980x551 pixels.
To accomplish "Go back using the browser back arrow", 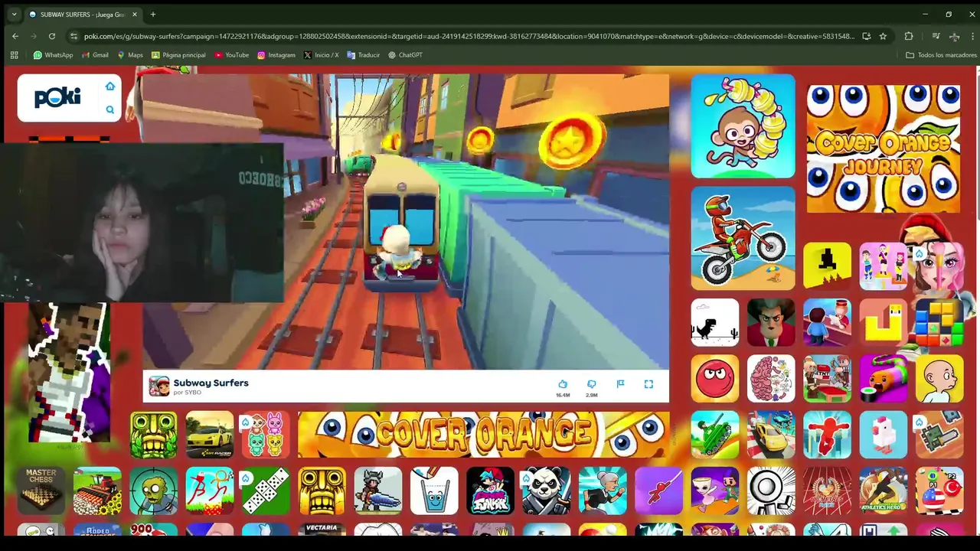I will 15,36.
